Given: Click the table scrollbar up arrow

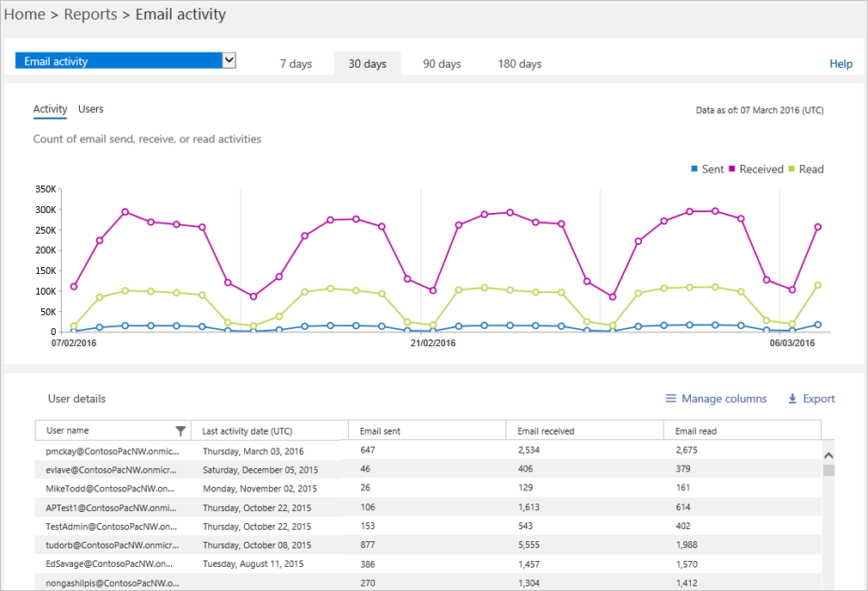Looking at the screenshot, I should pyautogui.click(x=828, y=455).
